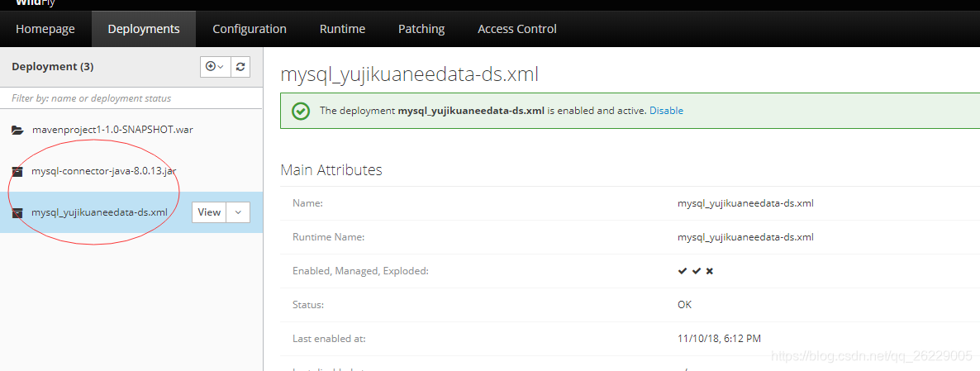This screenshot has width=980, height=371.
Task: Click the Last enabled at timestamp
Action: [720, 339]
